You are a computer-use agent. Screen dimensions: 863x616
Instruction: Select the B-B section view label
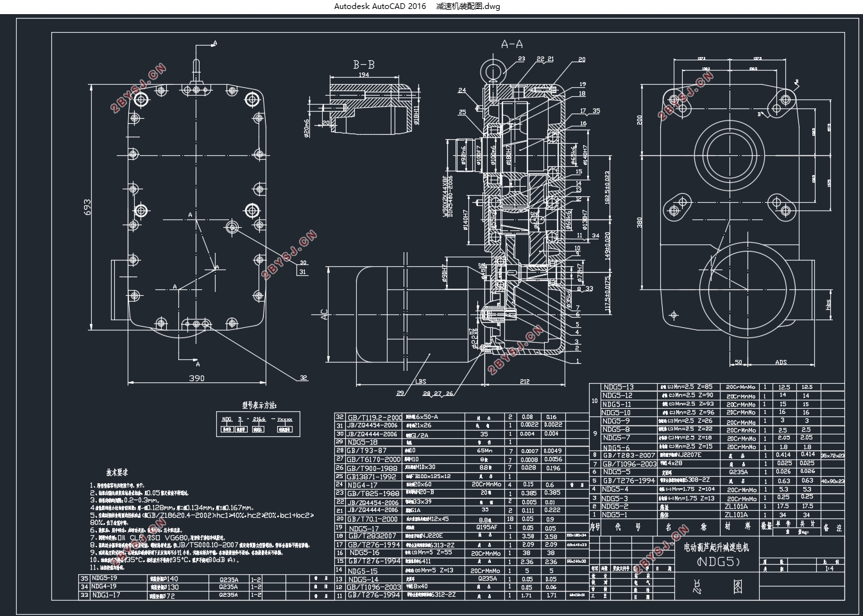pos(364,65)
